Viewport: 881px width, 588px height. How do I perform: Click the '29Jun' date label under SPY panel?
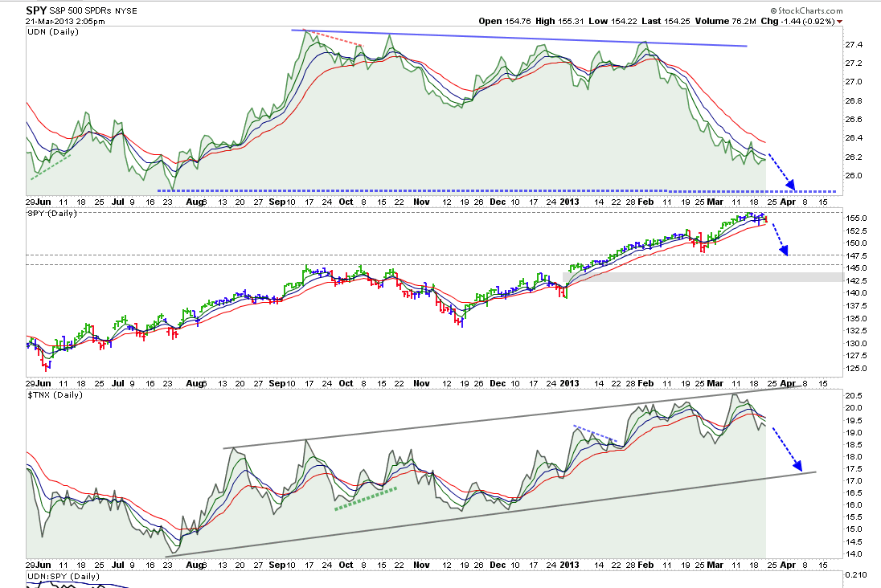(39, 383)
